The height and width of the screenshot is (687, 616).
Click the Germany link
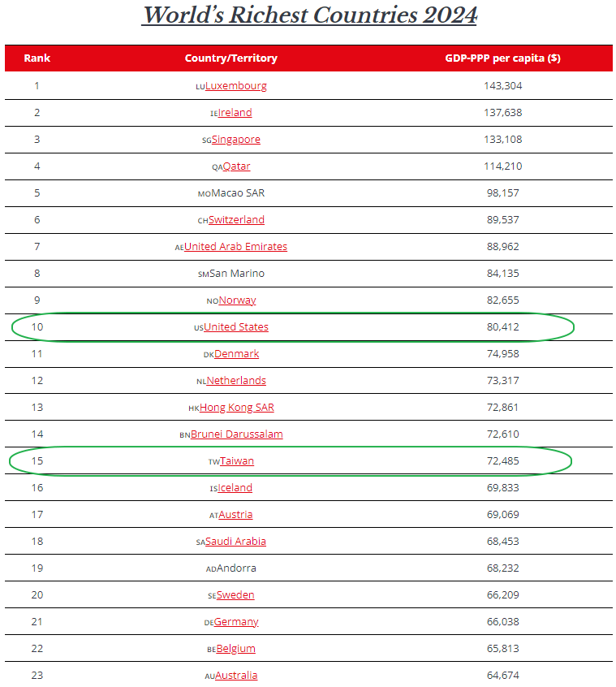(x=236, y=622)
